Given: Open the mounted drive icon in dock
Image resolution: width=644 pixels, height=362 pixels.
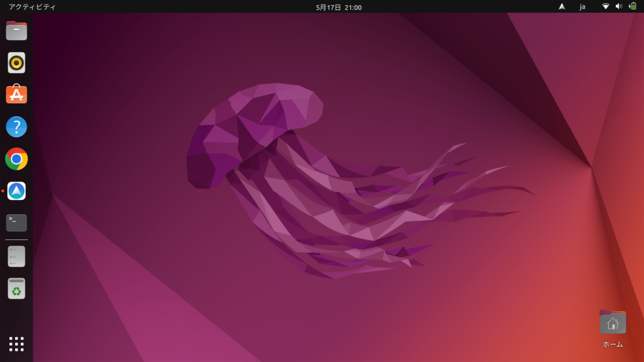Looking at the screenshot, I should (x=16, y=256).
